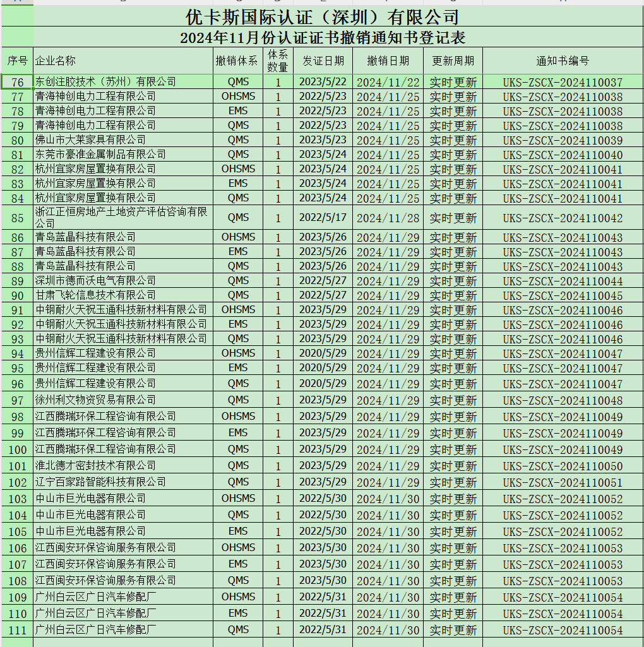Select cell UKS-ZSCX-2024110050
Image resolution: width=644 pixels, height=647 pixels.
coord(563,465)
